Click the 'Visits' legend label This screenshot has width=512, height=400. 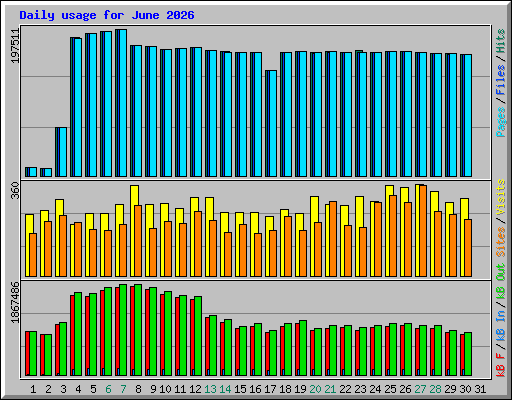[x=501, y=197]
